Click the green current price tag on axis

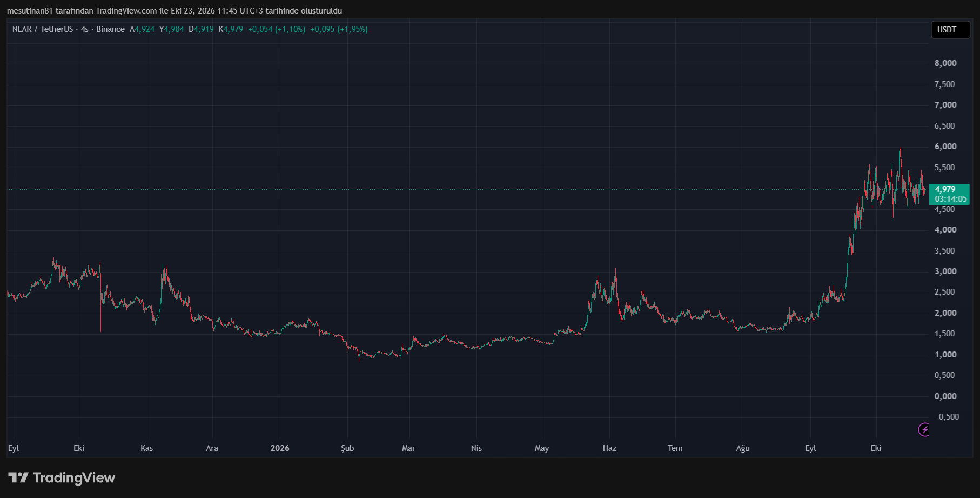[x=949, y=194]
